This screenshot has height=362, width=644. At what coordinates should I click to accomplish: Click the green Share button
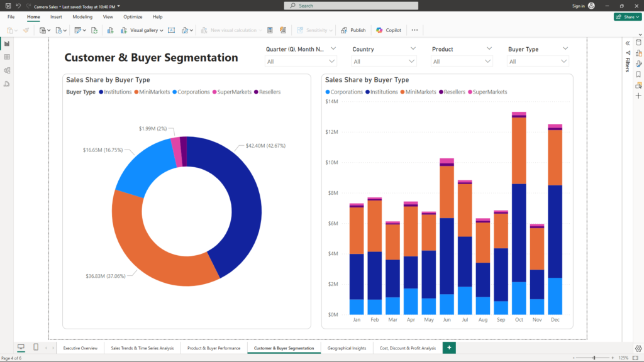(x=627, y=17)
